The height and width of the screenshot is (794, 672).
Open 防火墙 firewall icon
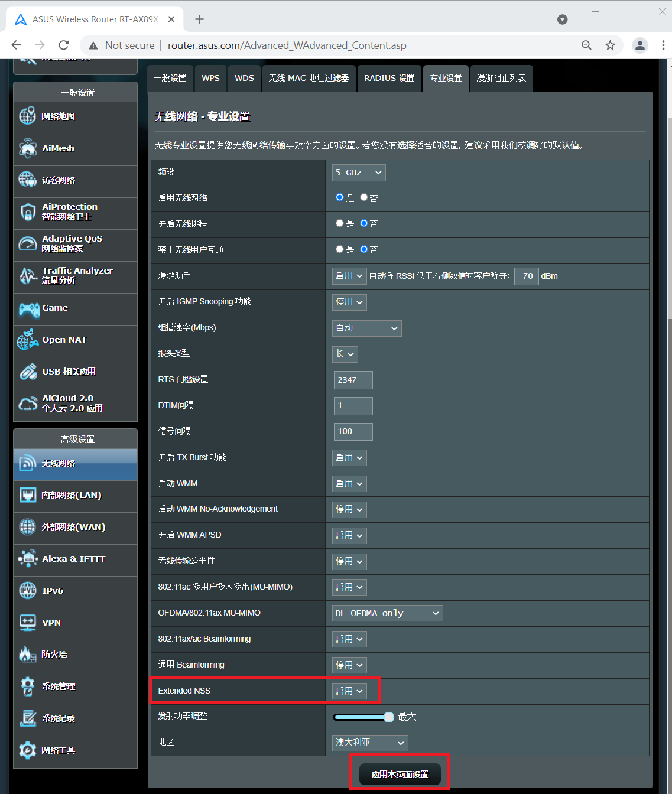point(27,655)
